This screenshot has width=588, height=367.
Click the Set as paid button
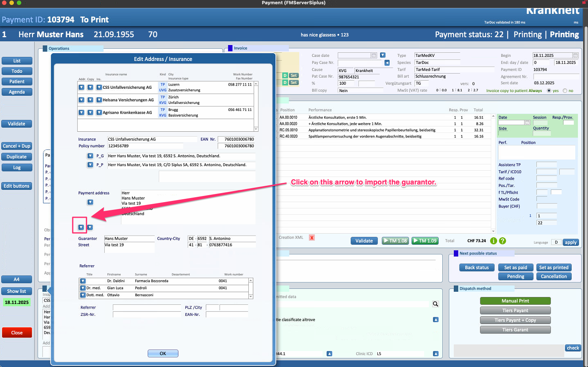515,268
